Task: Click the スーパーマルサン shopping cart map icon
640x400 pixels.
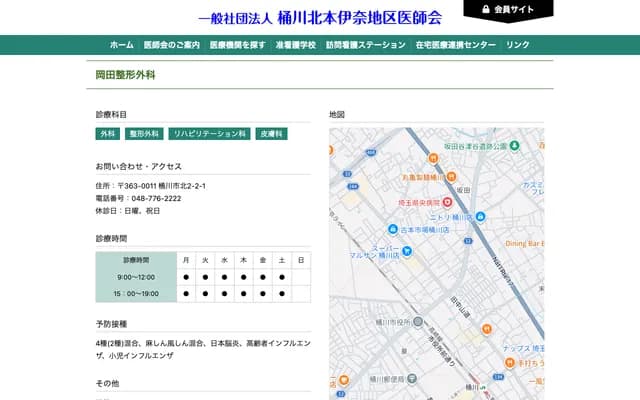Action: [407, 250]
